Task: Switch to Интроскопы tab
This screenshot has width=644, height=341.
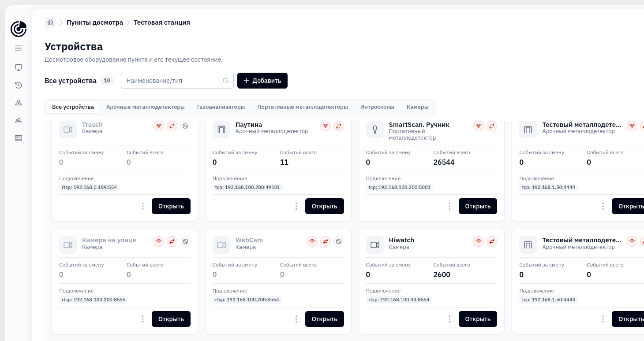Action: pyautogui.click(x=377, y=107)
